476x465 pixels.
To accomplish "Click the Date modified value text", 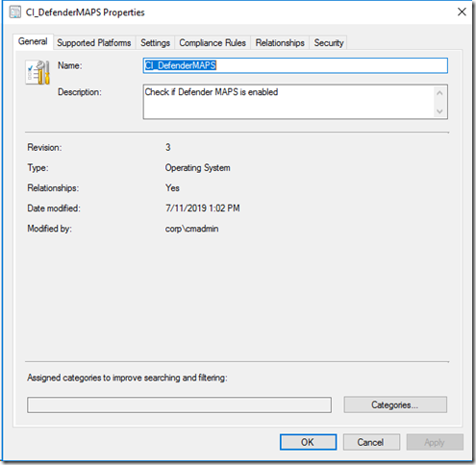I will (203, 208).
